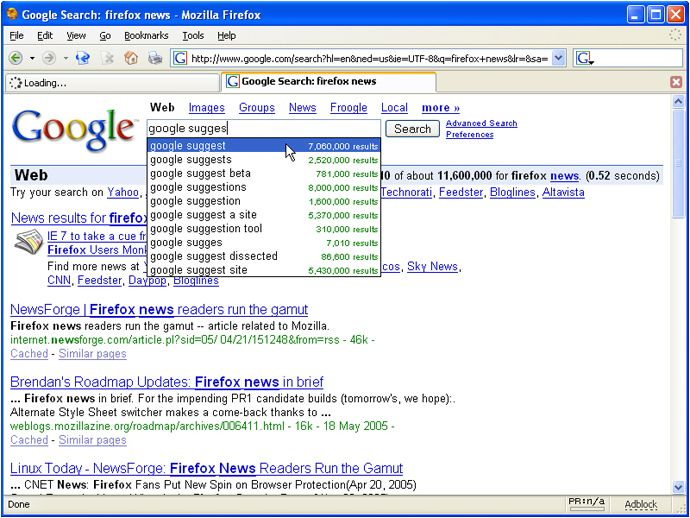Open the Preferences link
This screenshot has width=690, height=518.
(x=470, y=134)
